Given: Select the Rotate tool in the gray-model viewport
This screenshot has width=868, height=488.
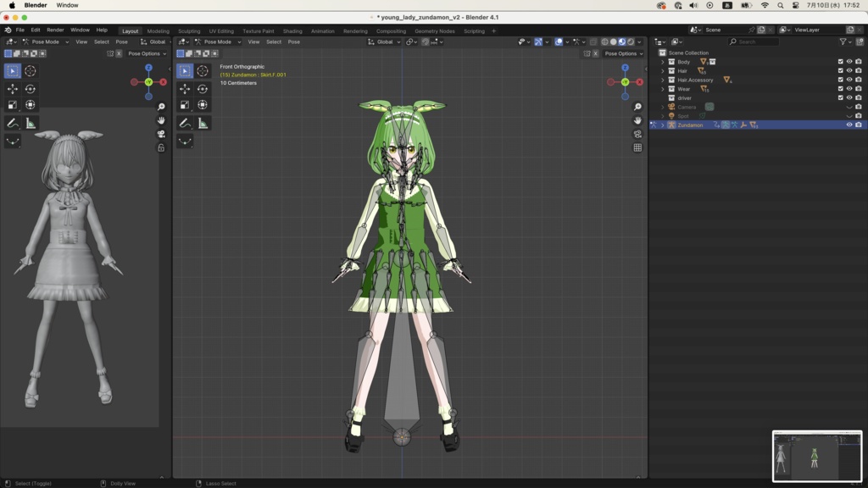Looking at the screenshot, I should pos(31,89).
